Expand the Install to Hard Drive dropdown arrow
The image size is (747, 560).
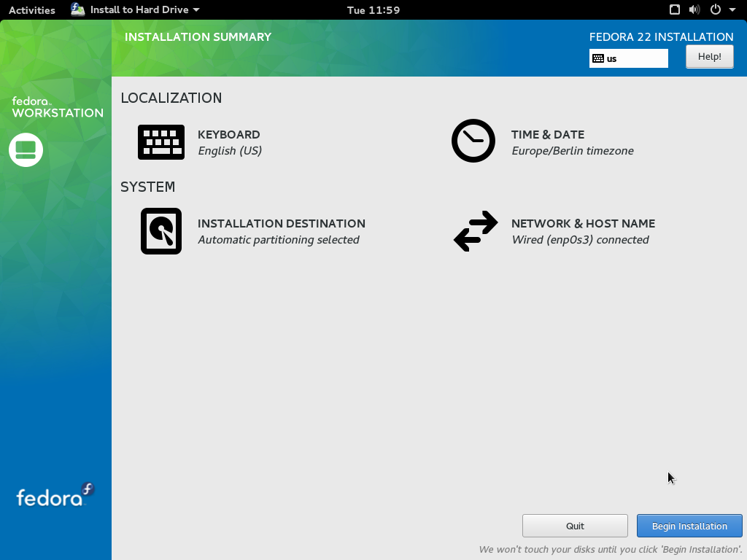click(x=196, y=10)
